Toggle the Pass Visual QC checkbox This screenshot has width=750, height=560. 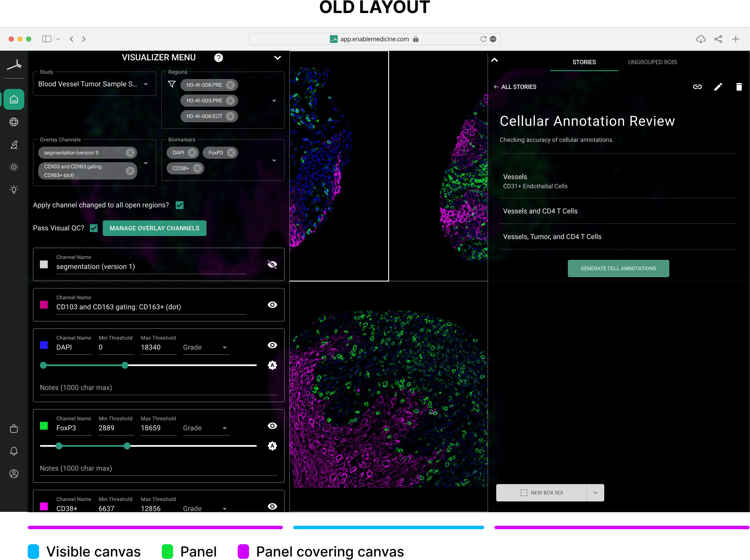tap(94, 228)
